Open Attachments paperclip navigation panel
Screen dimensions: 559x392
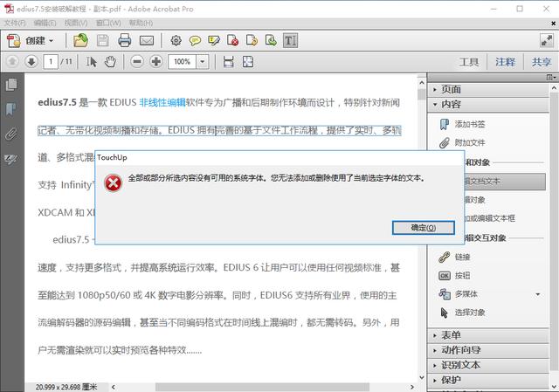[11, 134]
